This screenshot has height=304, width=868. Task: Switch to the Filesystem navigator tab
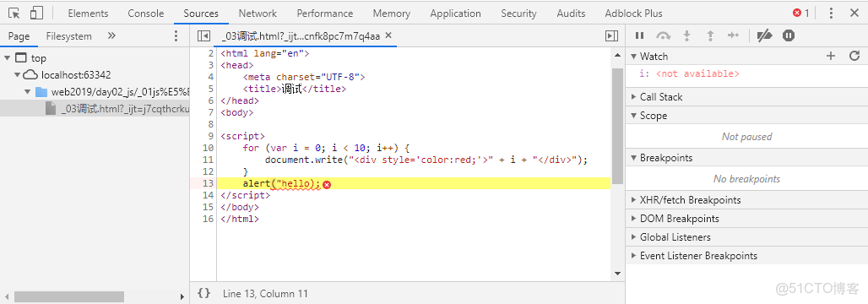68,36
